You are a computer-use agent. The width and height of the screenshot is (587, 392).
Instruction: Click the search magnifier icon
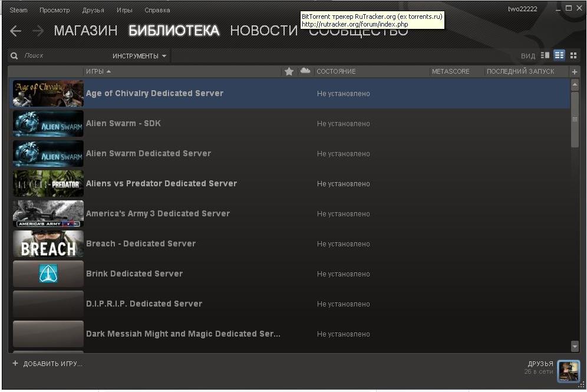[x=14, y=56]
